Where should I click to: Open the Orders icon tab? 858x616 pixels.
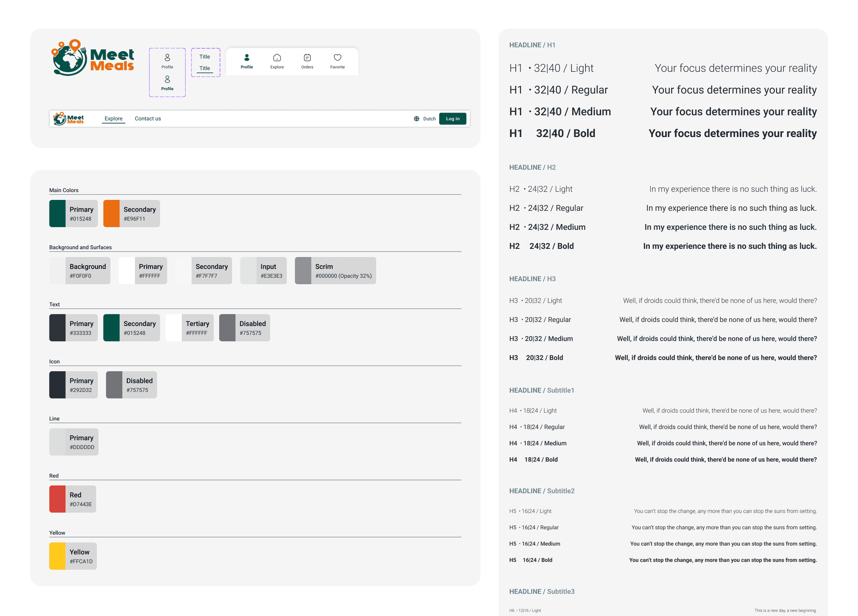[307, 58]
